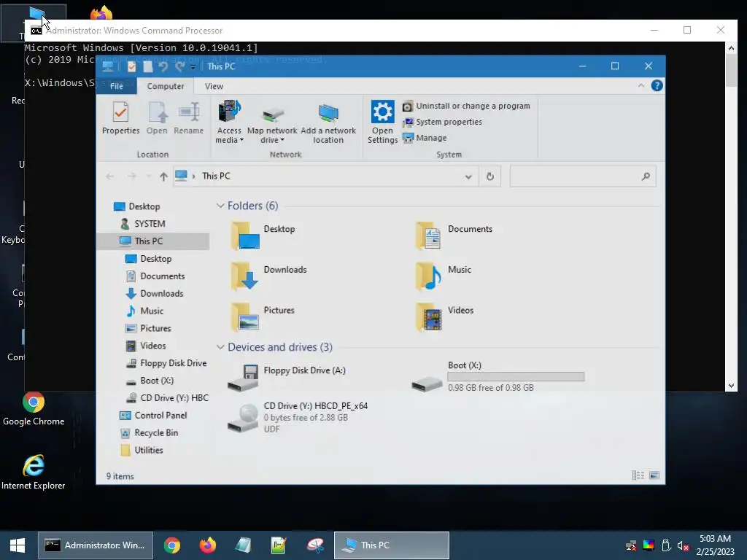
Task: Switch to Details view layout icon
Action: pyautogui.click(x=638, y=475)
